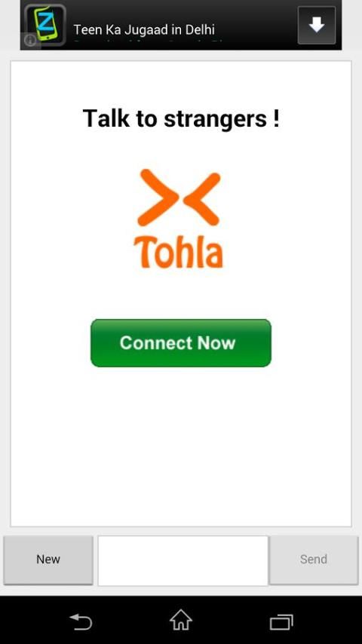Image resolution: width=362 pixels, height=644 pixels.
Task: Focus the message text input box
Action: [183, 560]
